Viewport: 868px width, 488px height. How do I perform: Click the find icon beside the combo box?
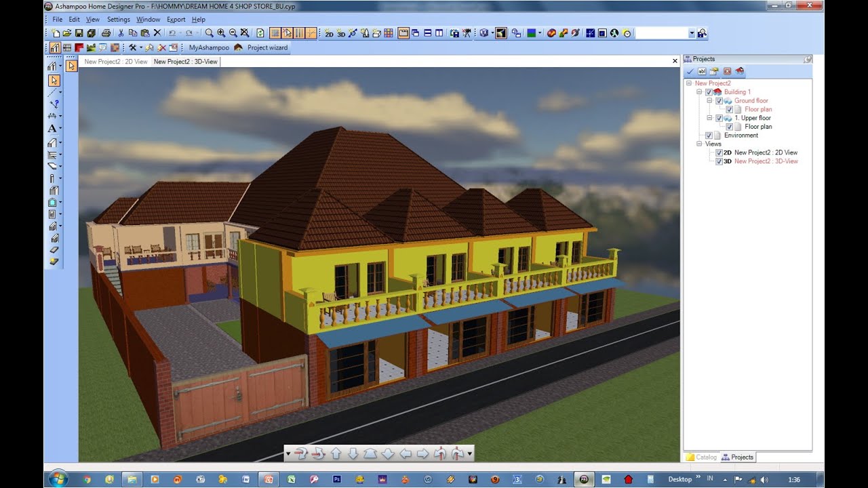click(x=702, y=33)
